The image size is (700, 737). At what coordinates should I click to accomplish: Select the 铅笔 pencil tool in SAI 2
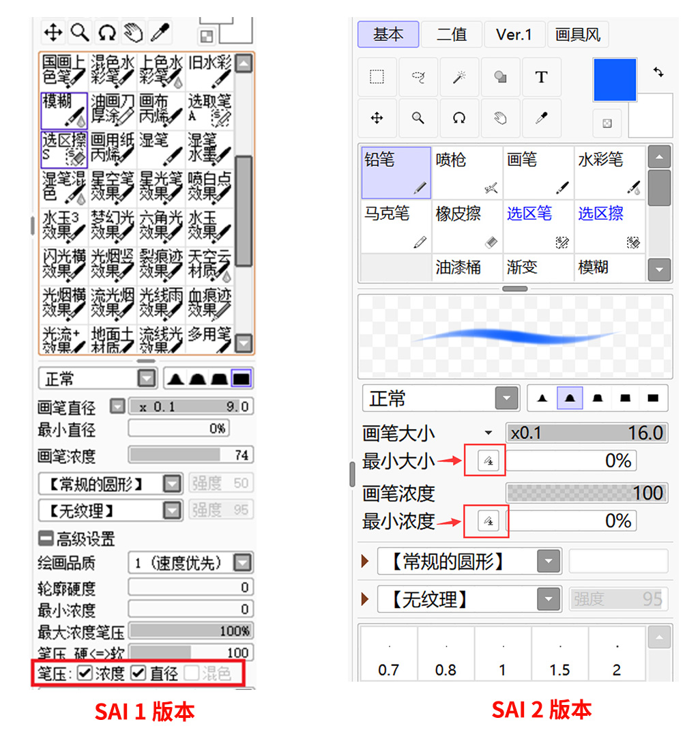pos(396,173)
